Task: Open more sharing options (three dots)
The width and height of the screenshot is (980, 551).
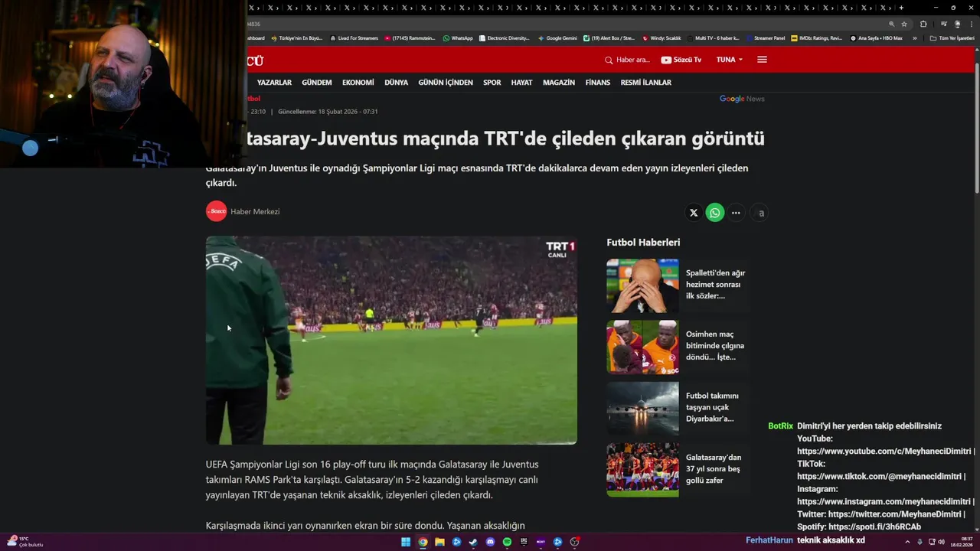Action: 736,213
